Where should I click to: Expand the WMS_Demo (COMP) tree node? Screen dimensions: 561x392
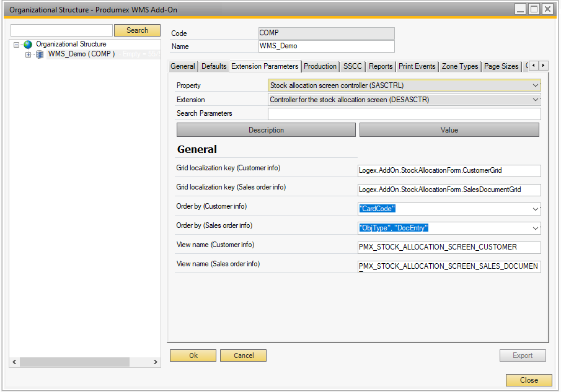28,54
